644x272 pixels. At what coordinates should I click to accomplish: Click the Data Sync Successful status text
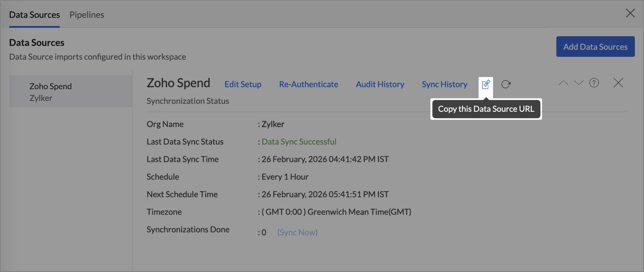[299, 142]
